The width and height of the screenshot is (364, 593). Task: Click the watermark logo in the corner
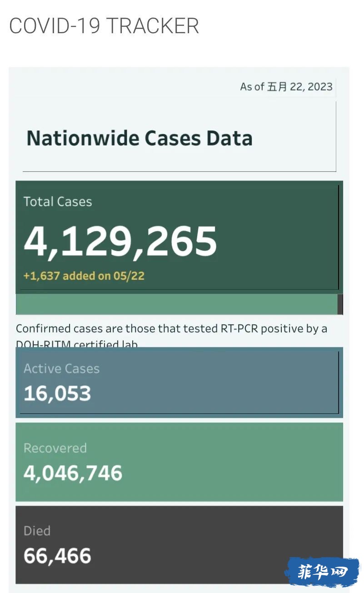[x=322, y=572]
